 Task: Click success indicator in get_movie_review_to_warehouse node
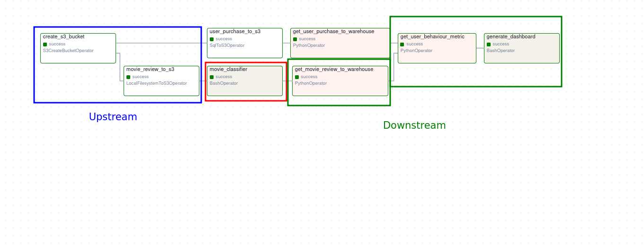point(297,77)
